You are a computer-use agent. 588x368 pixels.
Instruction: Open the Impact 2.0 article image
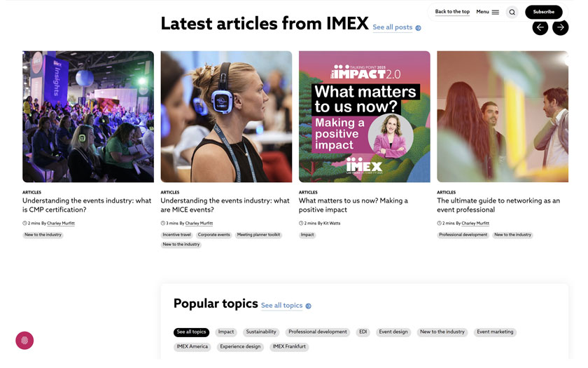[x=365, y=117]
